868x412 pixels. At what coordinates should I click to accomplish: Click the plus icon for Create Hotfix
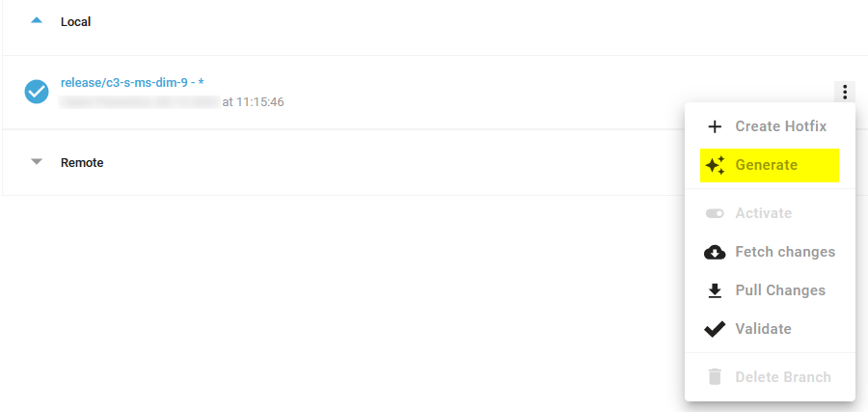pyautogui.click(x=716, y=126)
